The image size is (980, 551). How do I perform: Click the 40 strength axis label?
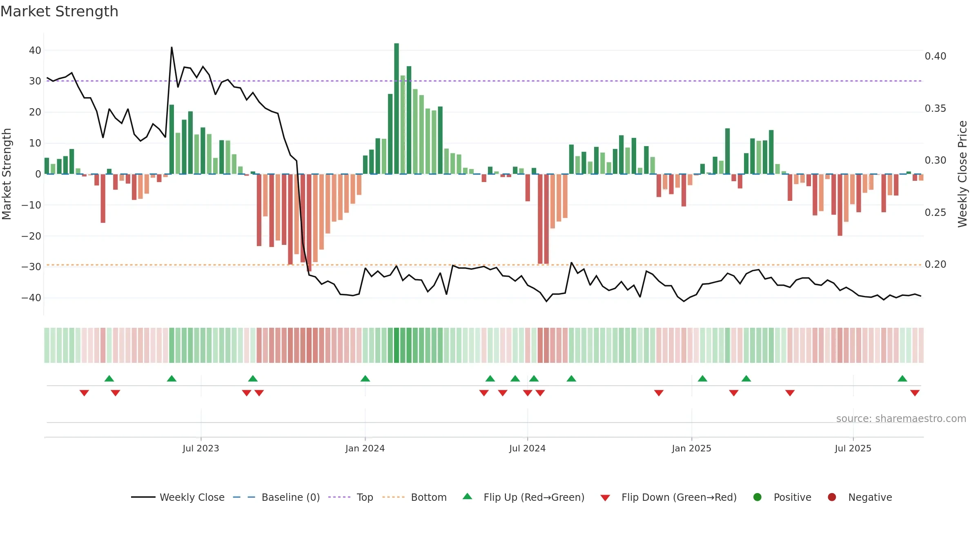pos(35,51)
